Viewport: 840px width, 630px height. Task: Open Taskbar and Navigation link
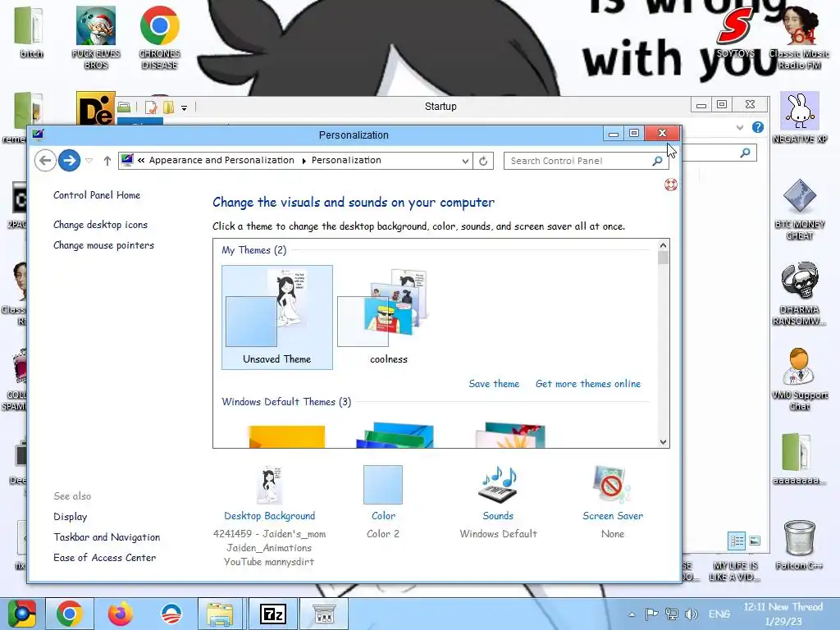107,536
